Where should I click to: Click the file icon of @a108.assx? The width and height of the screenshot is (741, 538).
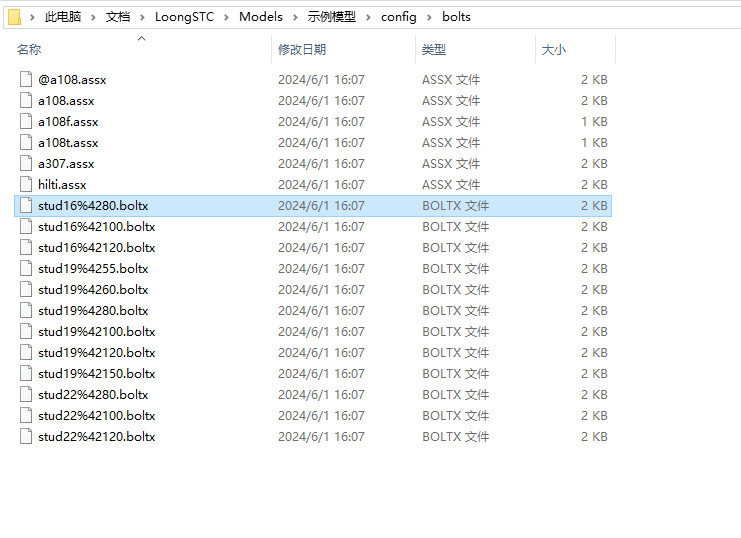click(26, 80)
